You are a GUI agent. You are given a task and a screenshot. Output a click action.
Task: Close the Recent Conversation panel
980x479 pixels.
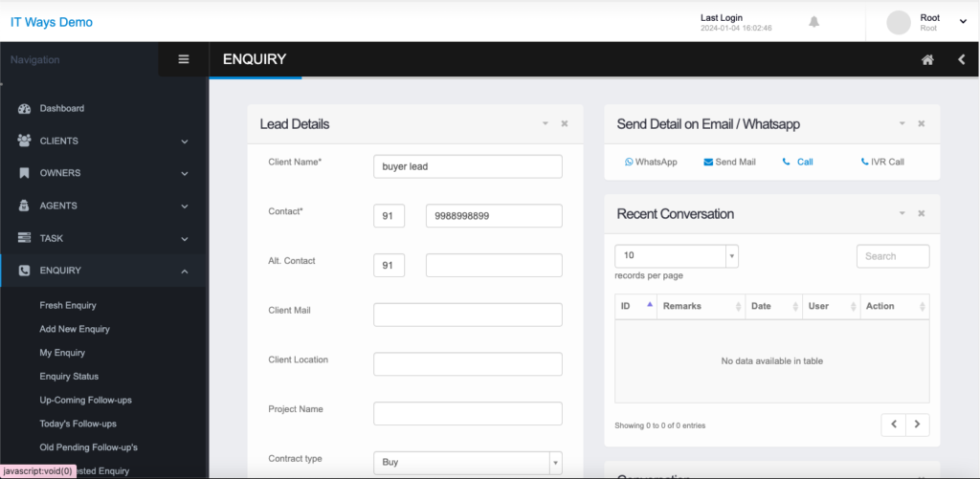point(922,213)
